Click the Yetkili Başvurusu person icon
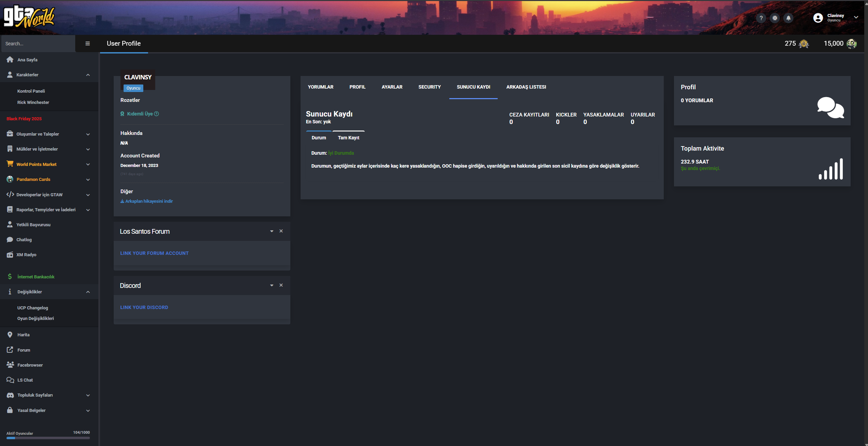The width and height of the screenshot is (868, 446). point(10,225)
